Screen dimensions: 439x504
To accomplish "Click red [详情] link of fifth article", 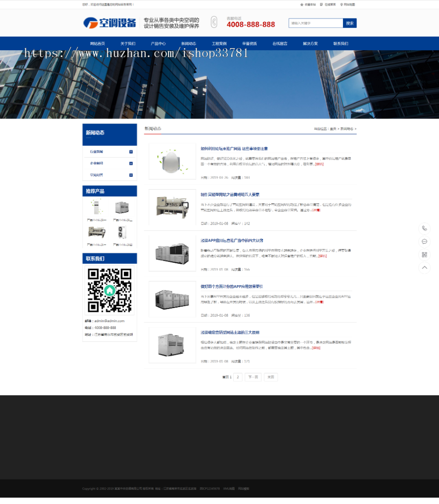I will coord(316,348).
